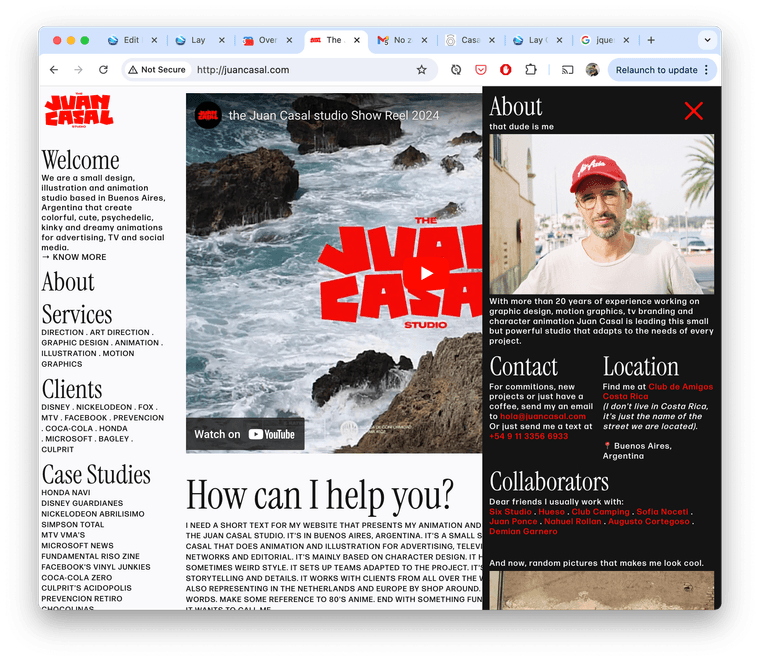The width and height of the screenshot is (760, 661).
Task: Expand the tab search dropdown
Action: click(707, 40)
